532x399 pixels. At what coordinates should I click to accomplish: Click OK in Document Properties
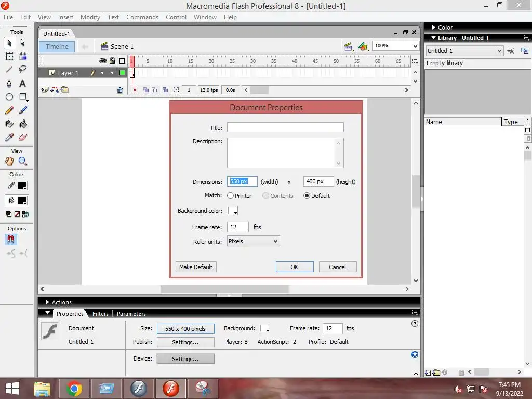[295, 267]
